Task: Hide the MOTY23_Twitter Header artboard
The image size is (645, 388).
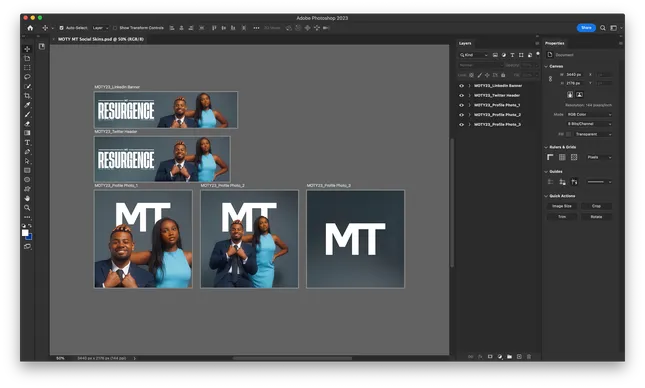Action: pos(461,95)
